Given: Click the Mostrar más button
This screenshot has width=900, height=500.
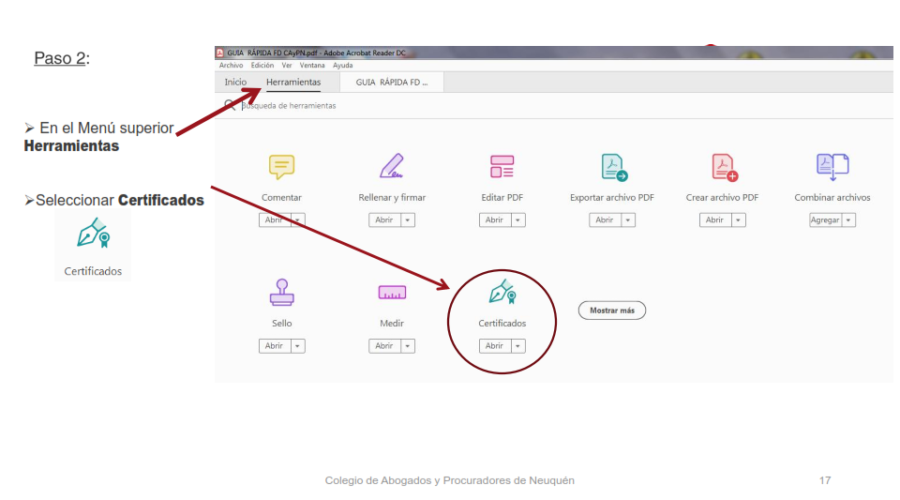Looking at the screenshot, I should tap(612, 311).
